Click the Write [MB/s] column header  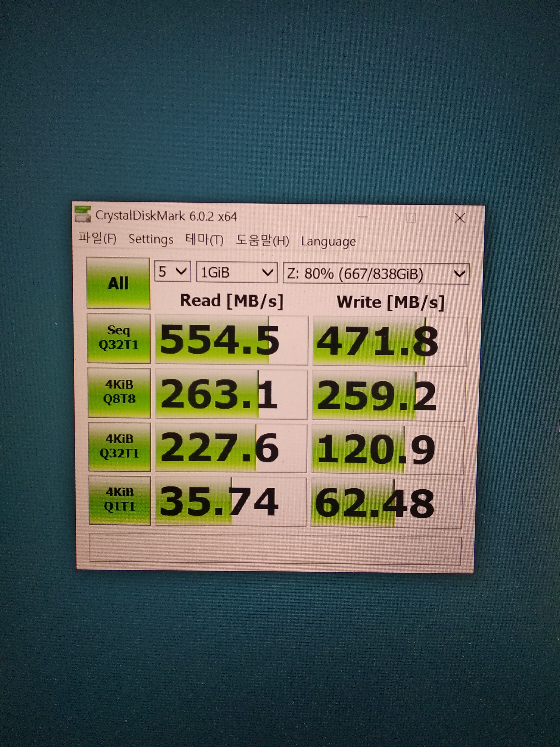pyautogui.click(x=391, y=302)
